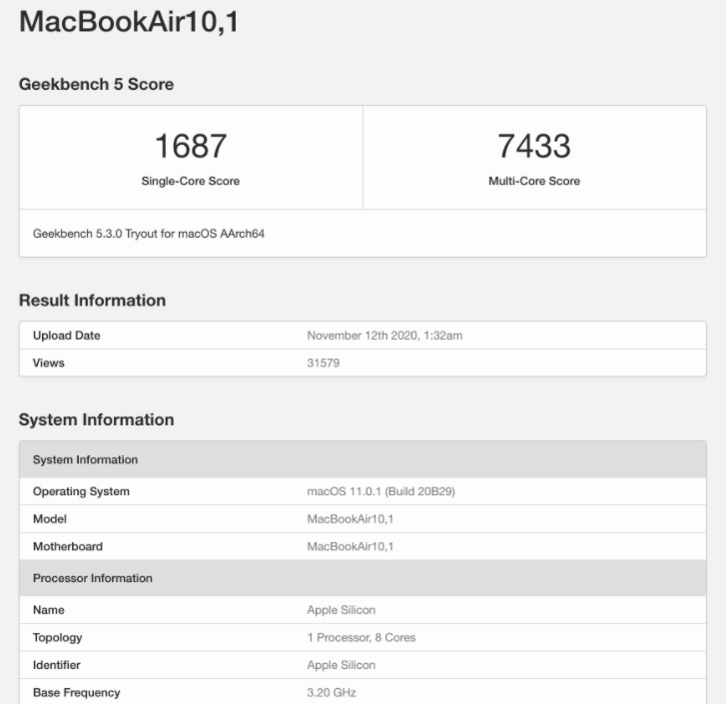Click the Motherboard row label
728x708 pixels.
pyautogui.click(x=68, y=546)
